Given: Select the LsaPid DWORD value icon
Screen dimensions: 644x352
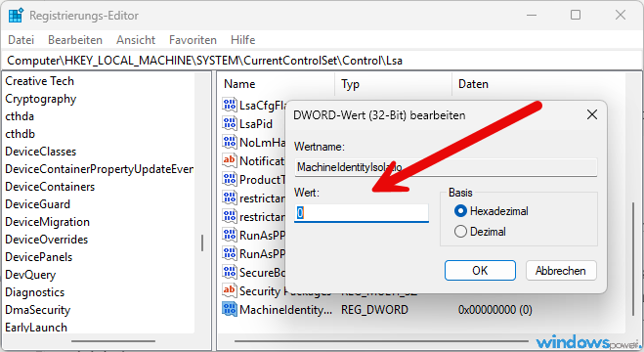Looking at the screenshot, I should click(230, 123).
